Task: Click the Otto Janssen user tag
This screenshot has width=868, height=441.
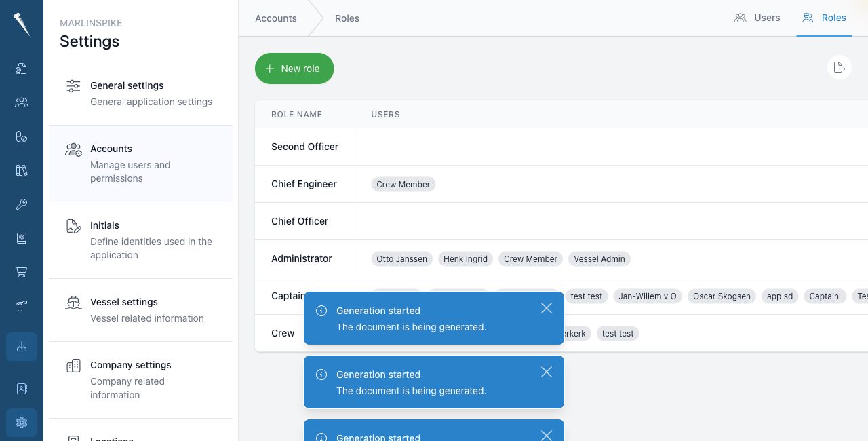Action: [x=402, y=258]
